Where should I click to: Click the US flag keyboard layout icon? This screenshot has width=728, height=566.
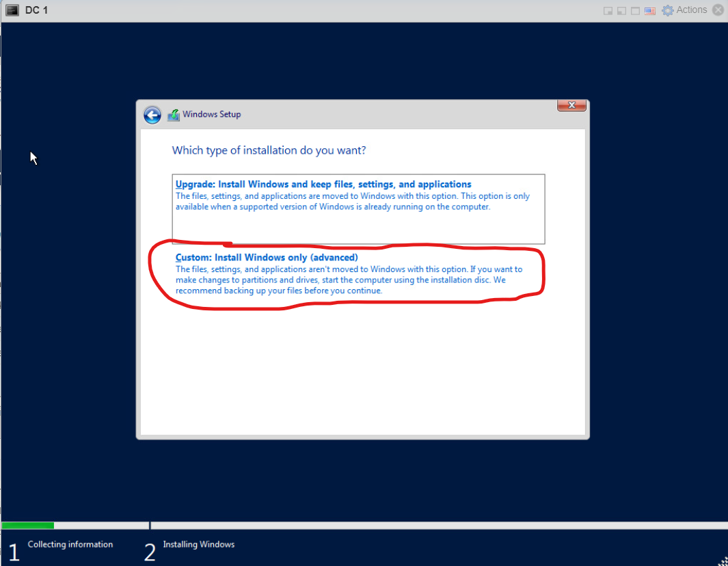coord(650,10)
